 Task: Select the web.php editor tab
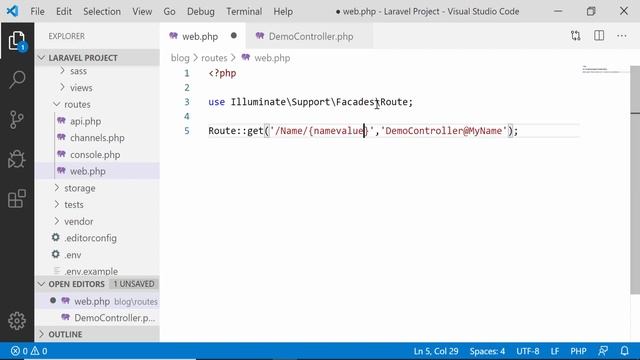[203, 36]
